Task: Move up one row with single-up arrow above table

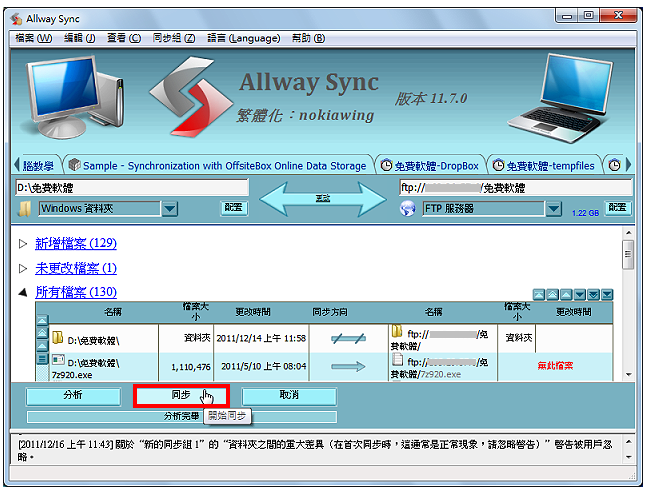Action: click(566, 295)
